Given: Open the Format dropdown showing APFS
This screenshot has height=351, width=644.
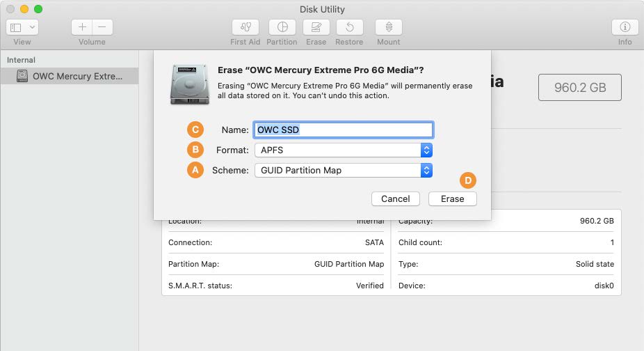Looking at the screenshot, I should tap(343, 150).
